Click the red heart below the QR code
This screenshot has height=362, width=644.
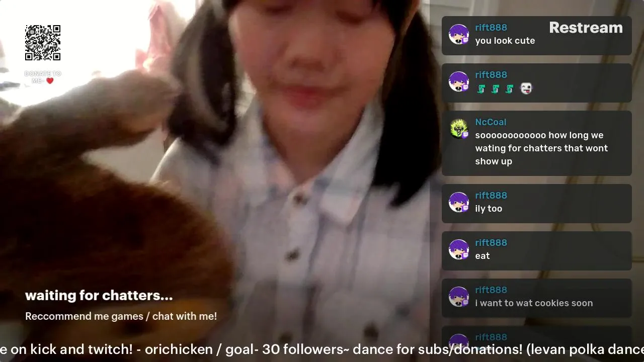pyautogui.click(x=50, y=80)
